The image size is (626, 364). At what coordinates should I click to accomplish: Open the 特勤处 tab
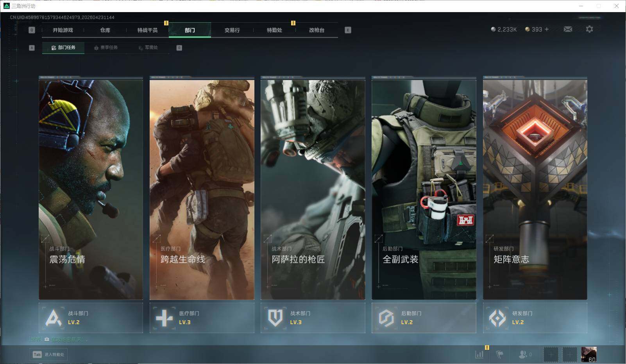(x=274, y=30)
